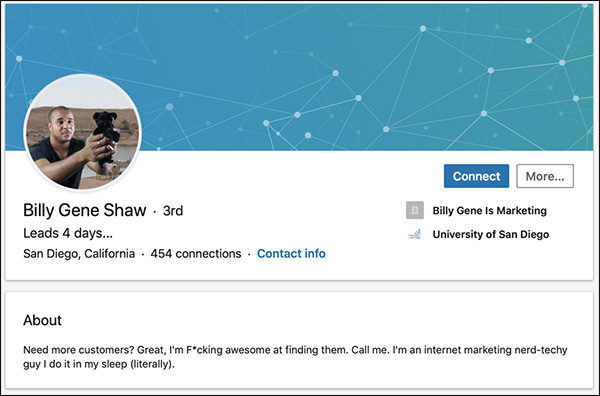Click the San Diego, California location text
The image size is (600, 396).
(x=79, y=254)
